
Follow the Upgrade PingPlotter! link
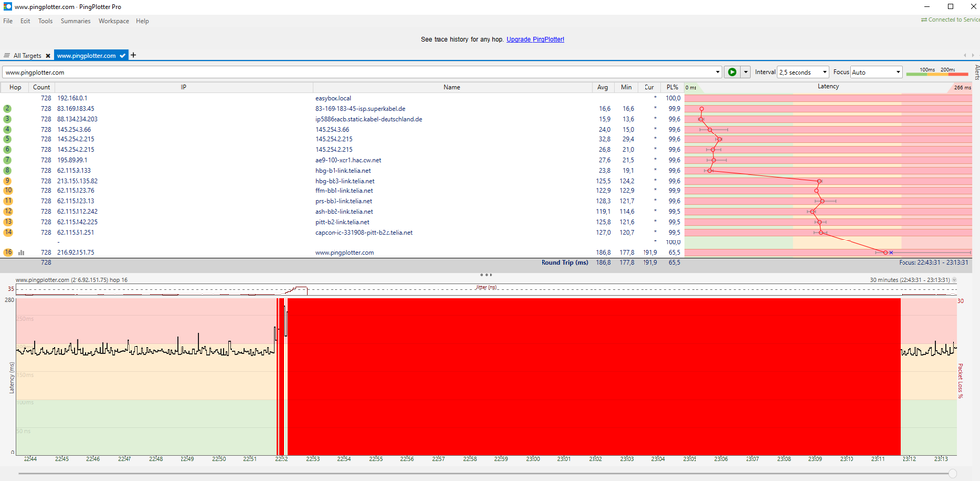point(536,39)
